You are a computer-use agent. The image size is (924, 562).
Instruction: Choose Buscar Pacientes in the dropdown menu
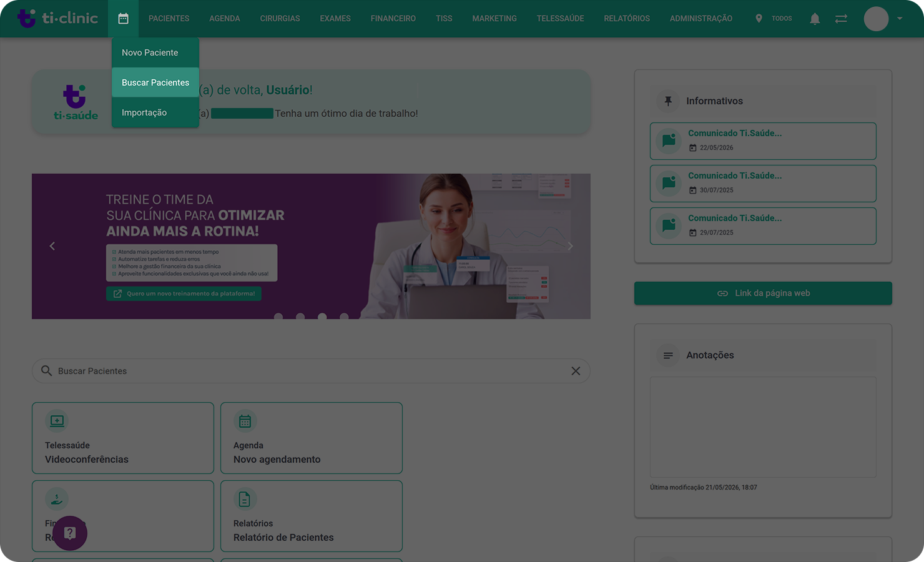point(155,82)
